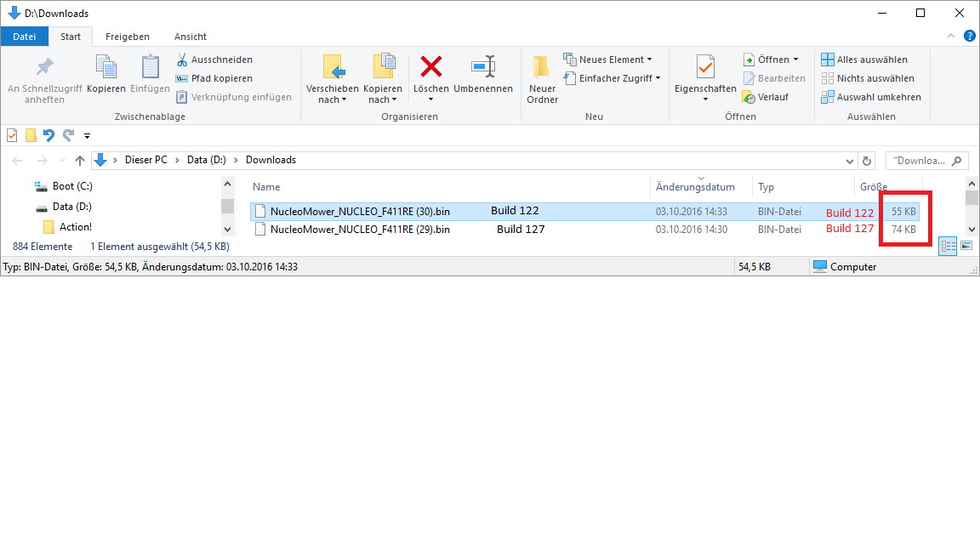980x551 pixels.
Task: Select the Action! folder in tree
Action: pyautogui.click(x=75, y=227)
